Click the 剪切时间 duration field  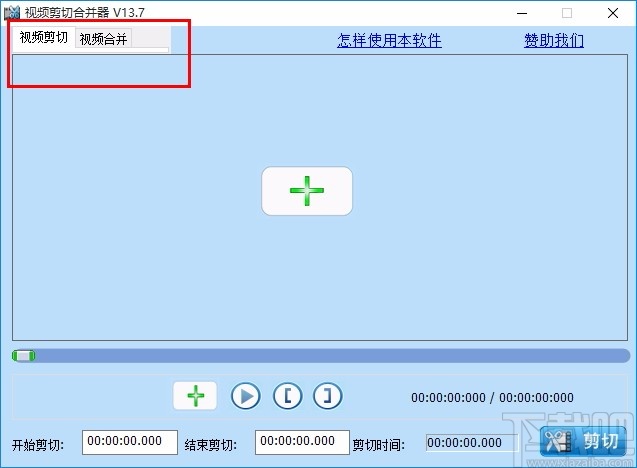tap(472, 443)
